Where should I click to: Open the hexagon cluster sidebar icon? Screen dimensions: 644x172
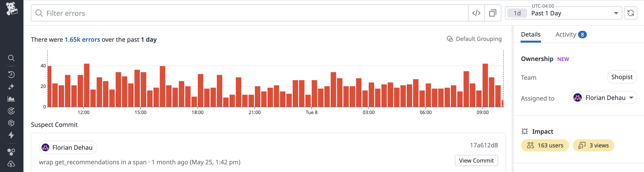click(11, 152)
